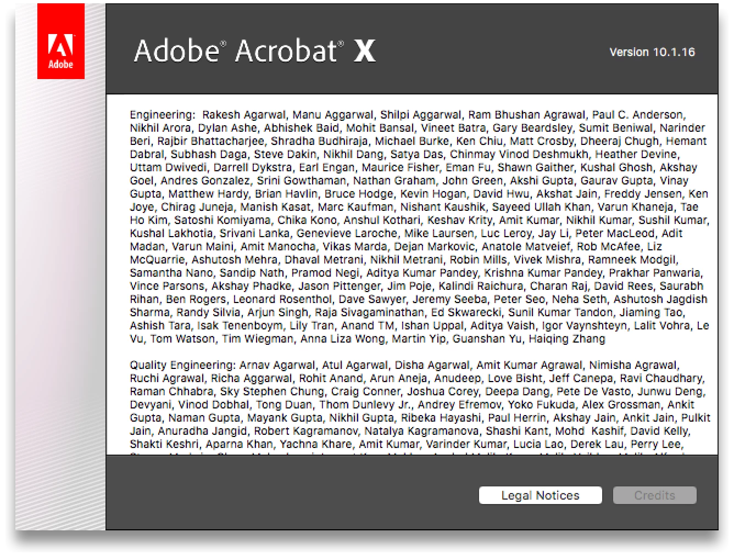Click the name 'Yachna Khare'
Screen dimensions: 734x560
[316, 444]
